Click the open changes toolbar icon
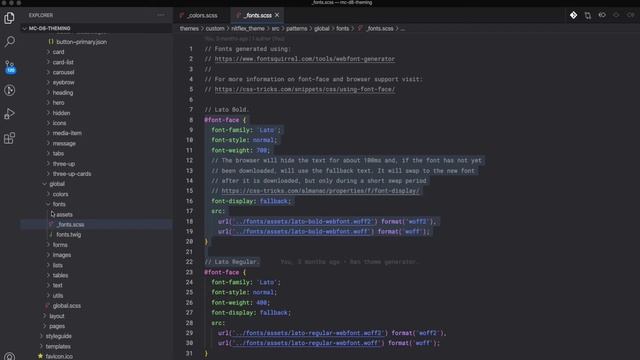This screenshot has width=640, height=360. coord(588,16)
